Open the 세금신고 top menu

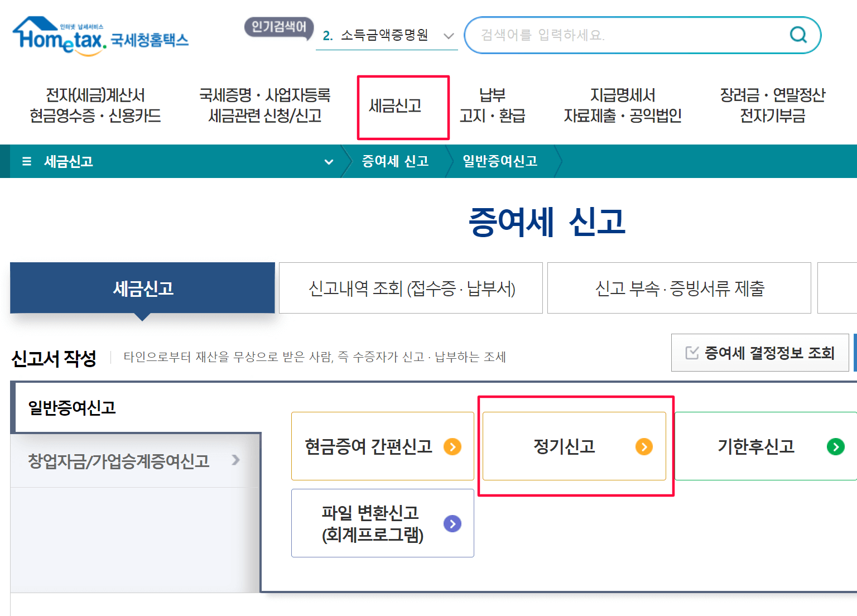[x=395, y=105]
